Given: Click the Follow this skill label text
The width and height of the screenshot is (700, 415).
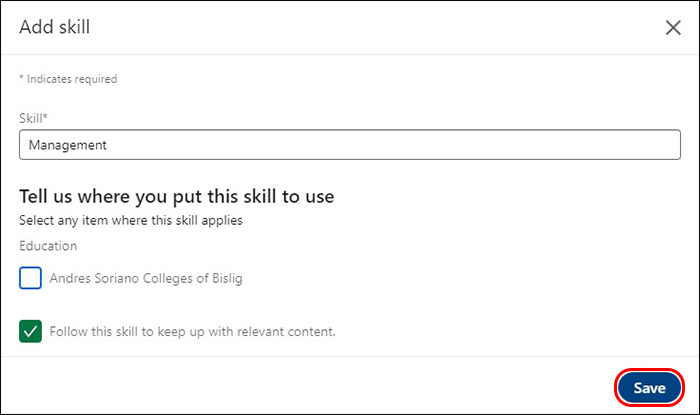Looking at the screenshot, I should pos(192,331).
